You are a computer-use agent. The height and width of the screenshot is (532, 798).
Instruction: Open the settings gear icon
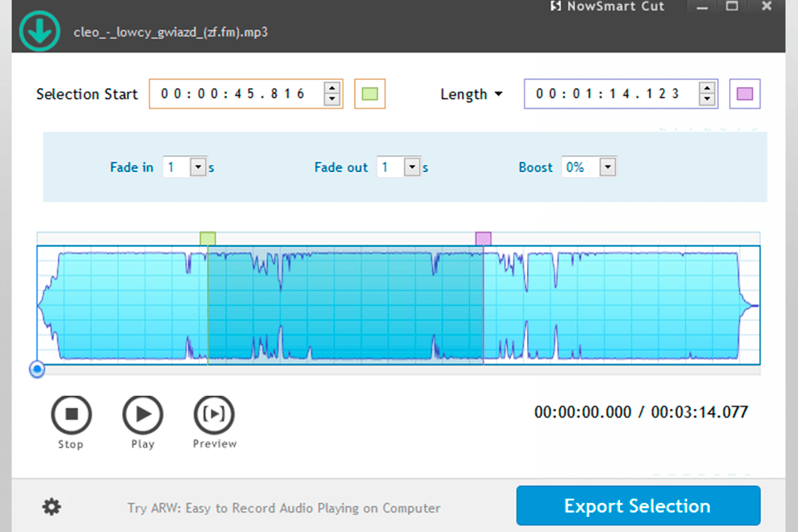[52, 507]
